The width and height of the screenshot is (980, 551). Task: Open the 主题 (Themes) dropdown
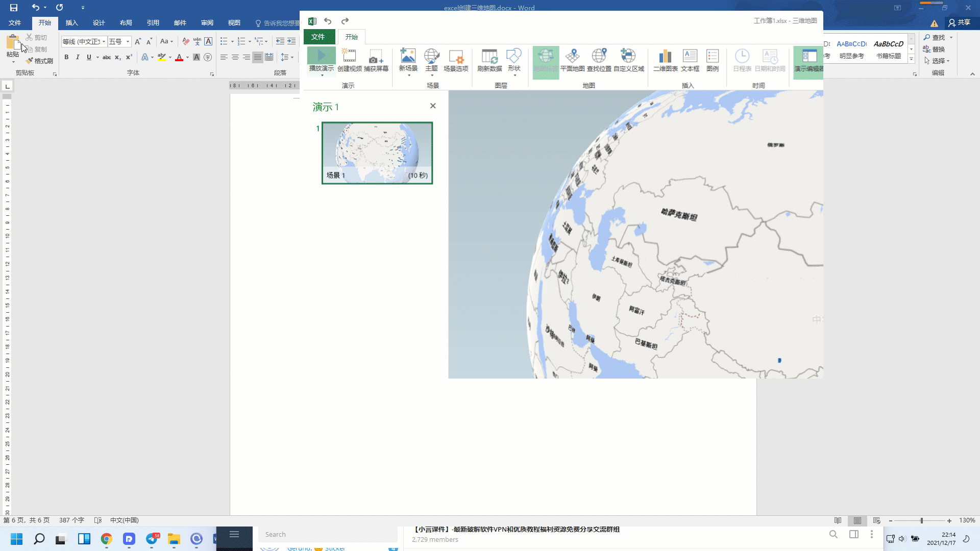point(432,75)
